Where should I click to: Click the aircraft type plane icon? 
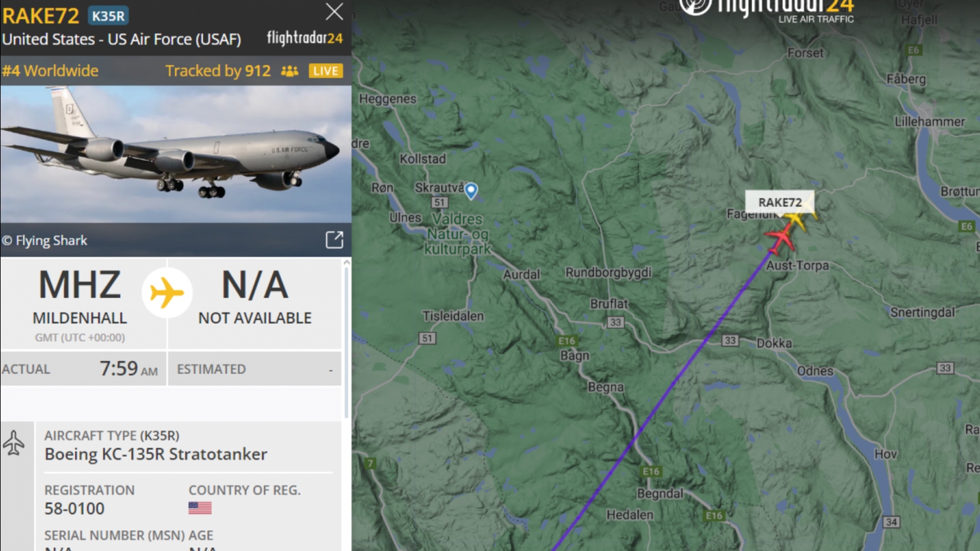[x=14, y=443]
